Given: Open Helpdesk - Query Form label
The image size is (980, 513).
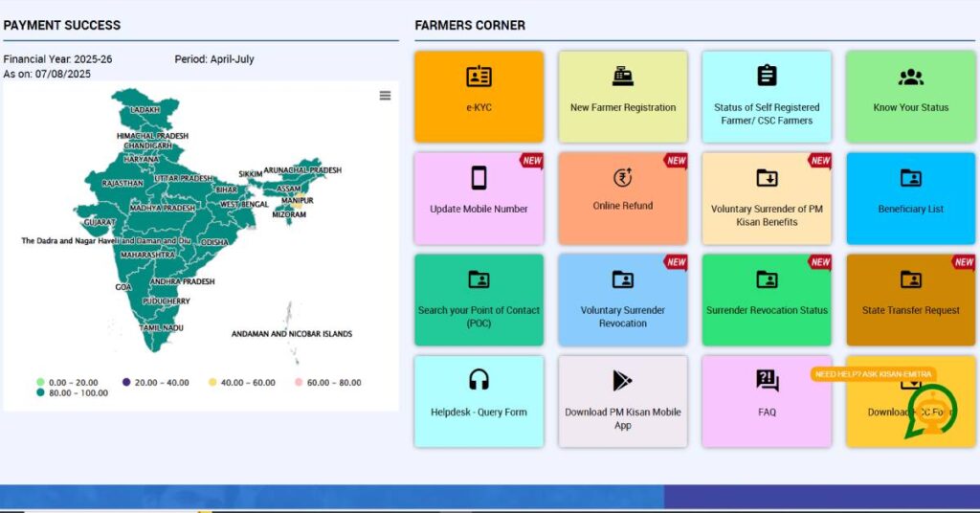Looking at the screenshot, I should 479,412.
